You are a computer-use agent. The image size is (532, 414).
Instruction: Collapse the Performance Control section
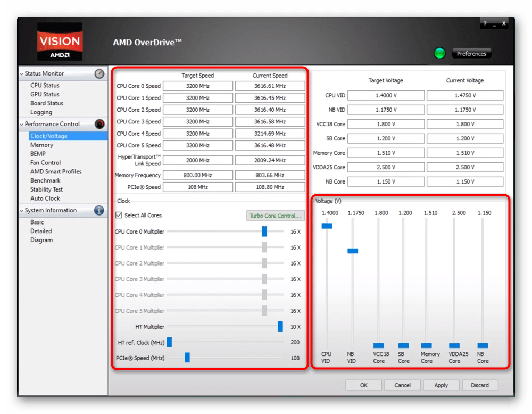click(22, 125)
